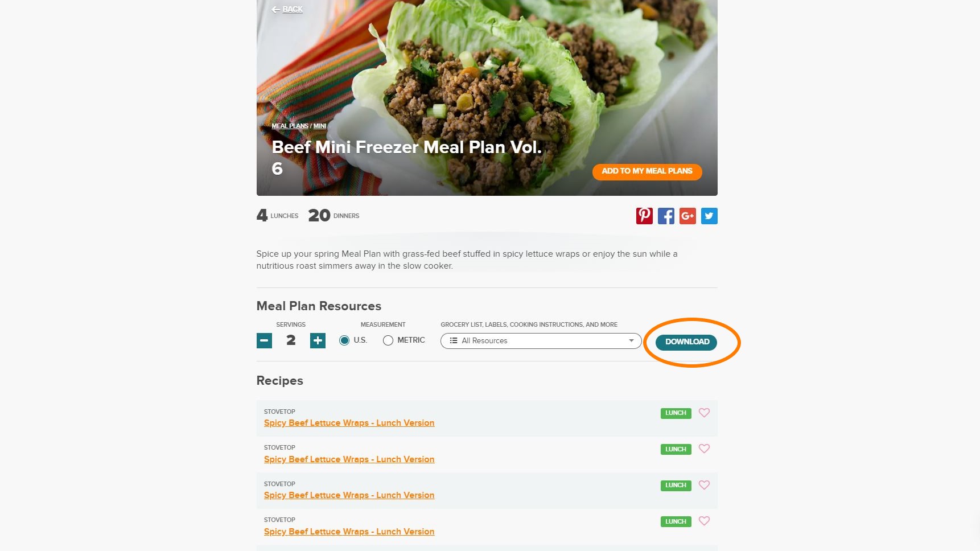Switch measurement to Metric
The height and width of the screenshot is (551, 980).
point(388,340)
